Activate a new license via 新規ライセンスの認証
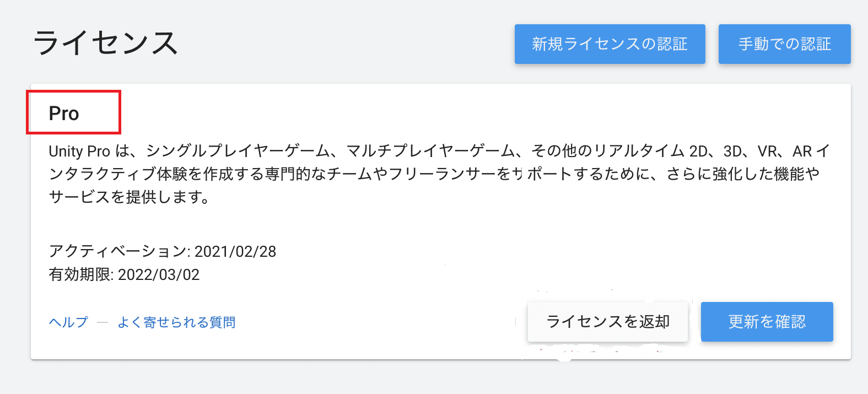This screenshot has height=394, width=868. tap(610, 44)
